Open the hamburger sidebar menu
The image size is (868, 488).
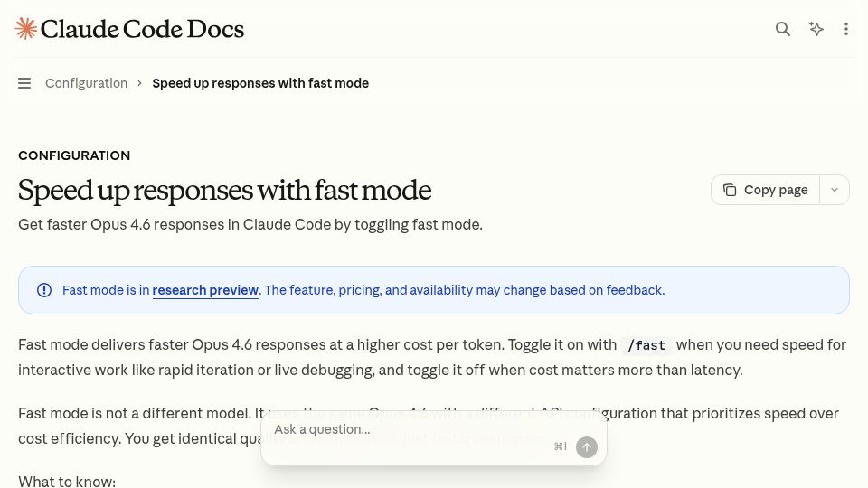point(24,83)
